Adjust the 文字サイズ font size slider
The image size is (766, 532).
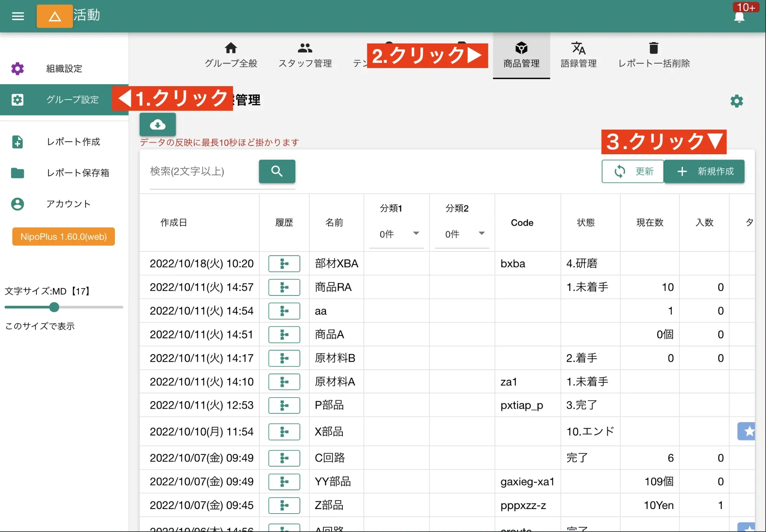click(54, 307)
